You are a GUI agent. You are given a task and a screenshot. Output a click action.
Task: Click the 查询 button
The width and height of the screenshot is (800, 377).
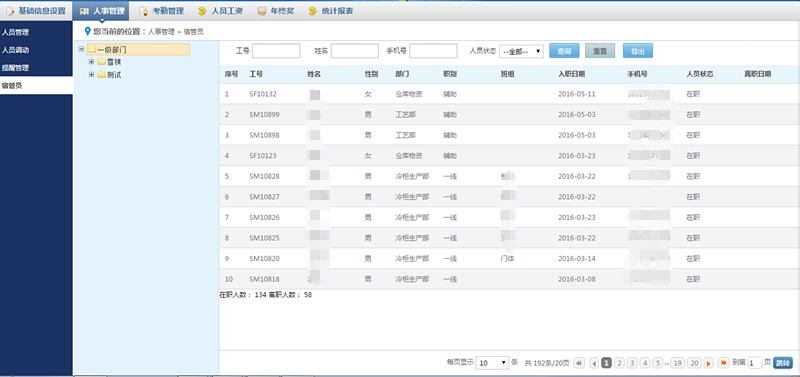pos(564,51)
